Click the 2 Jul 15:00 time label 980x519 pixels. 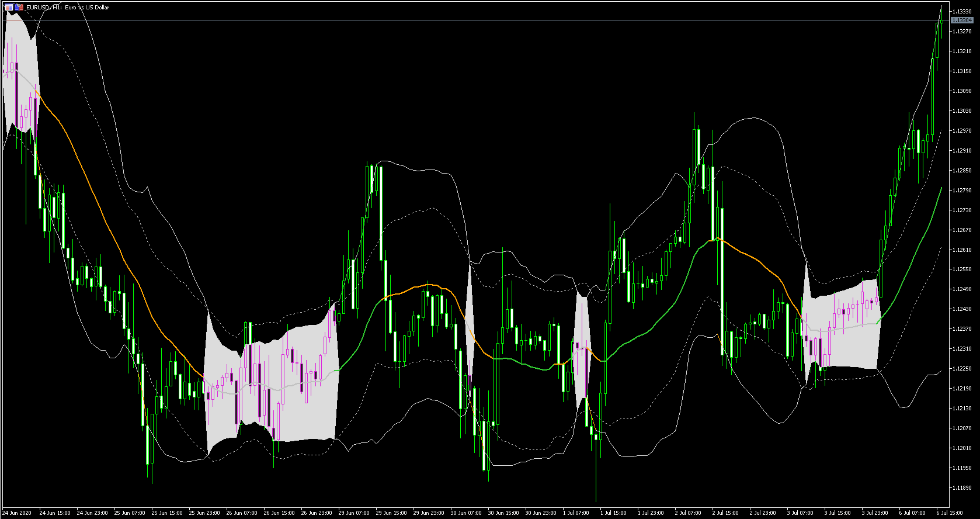pyautogui.click(x=726, y=513)
